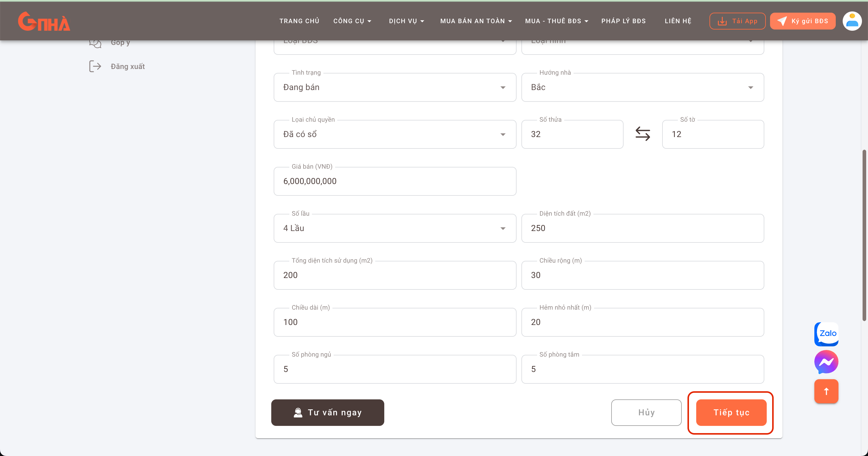The width and height of the screenshot is (868, 456).
Task: Click the Tải App button
Action: point(737,21)
